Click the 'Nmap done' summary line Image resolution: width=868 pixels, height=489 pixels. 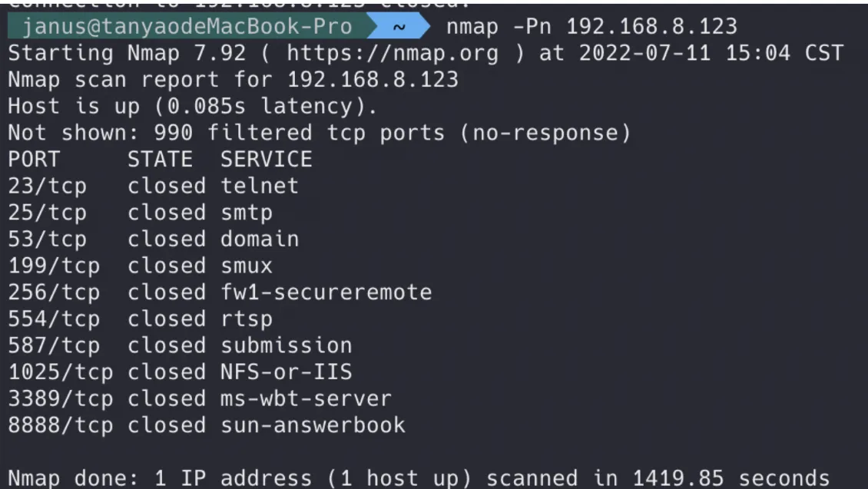(419, 477)
